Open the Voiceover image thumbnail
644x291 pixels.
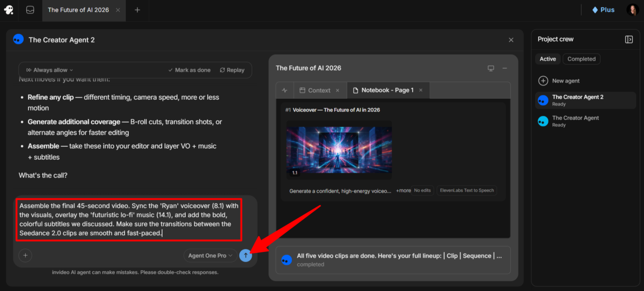(x=339, y=150)
